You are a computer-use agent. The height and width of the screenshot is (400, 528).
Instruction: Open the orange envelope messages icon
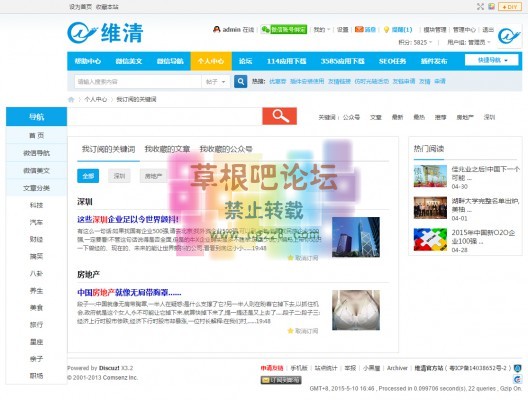click(x=359, y=30)
